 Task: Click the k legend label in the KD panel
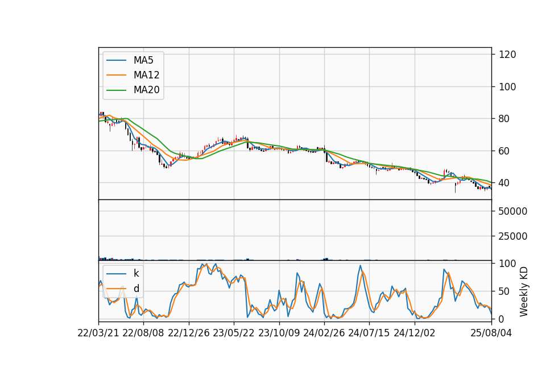(x=136, y=273)
